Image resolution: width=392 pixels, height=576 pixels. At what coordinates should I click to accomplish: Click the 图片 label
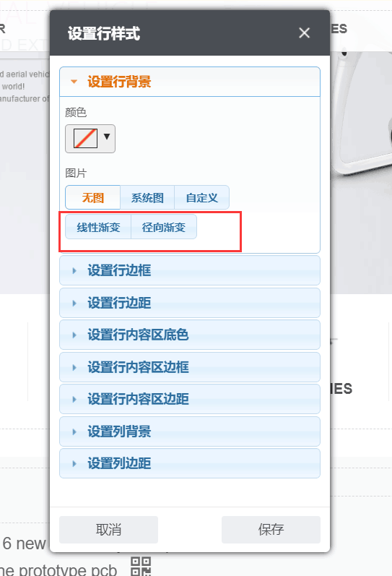tap(76, 173)
